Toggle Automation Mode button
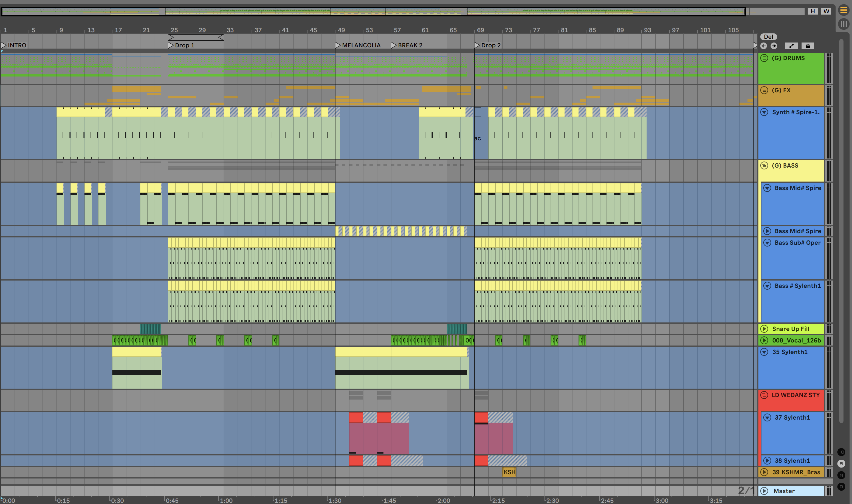Viewport: 852px width, 504px height. tap(791, 46)
